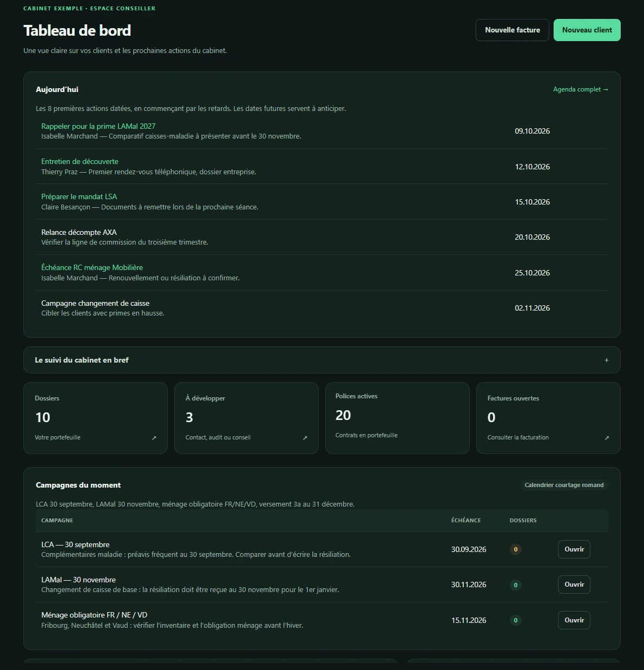
Task: Click dossiers count badge in Ménage obligatoire row
Action: 516,620
